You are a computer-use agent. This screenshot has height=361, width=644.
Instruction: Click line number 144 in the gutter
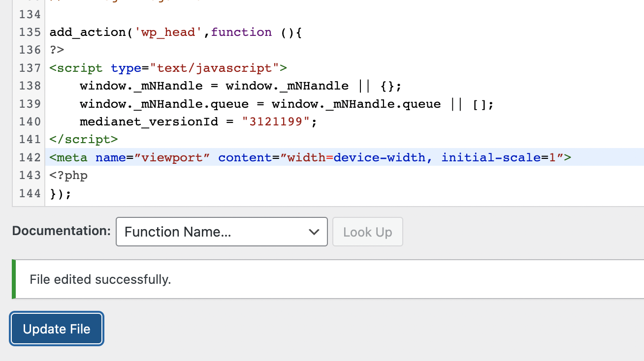click(30, 193)
